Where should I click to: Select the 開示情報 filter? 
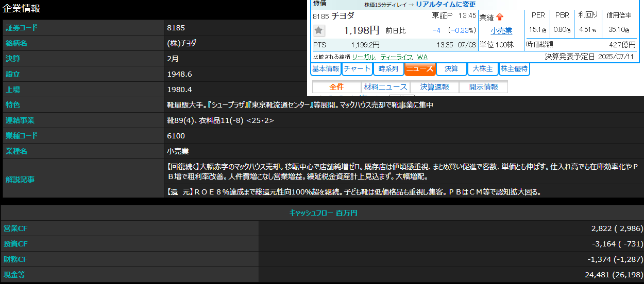[483, 87]
